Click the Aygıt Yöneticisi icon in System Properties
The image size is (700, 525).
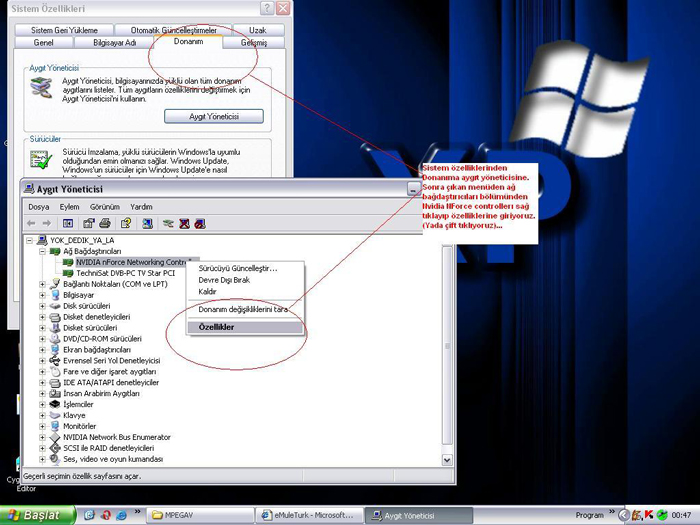click(x=41, y=87)
